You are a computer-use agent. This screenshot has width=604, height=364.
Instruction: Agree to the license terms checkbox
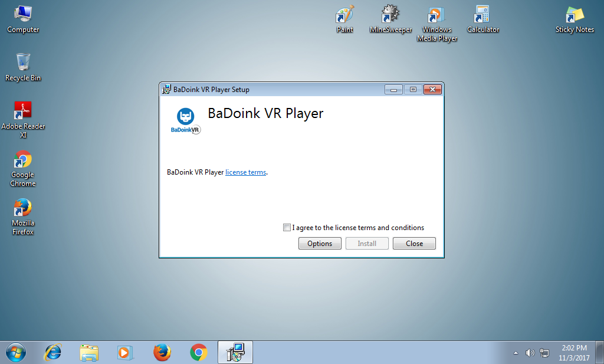(287, 228)
